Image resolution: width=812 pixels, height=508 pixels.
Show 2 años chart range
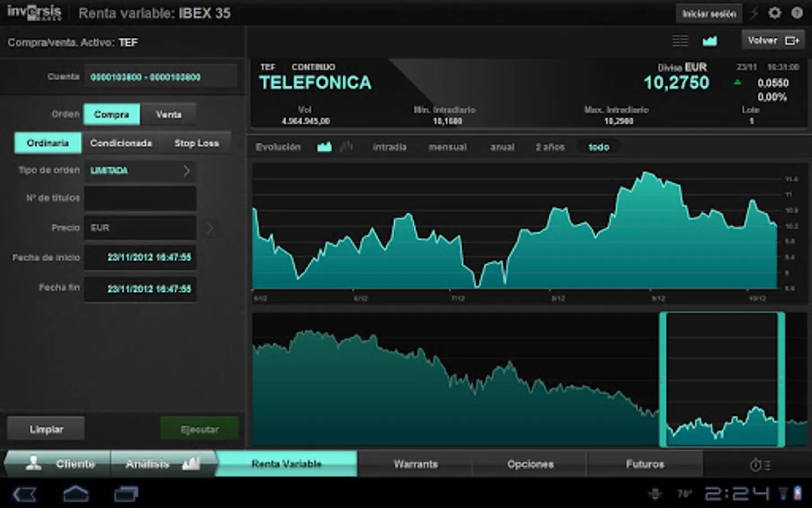[x=550, y=147]
